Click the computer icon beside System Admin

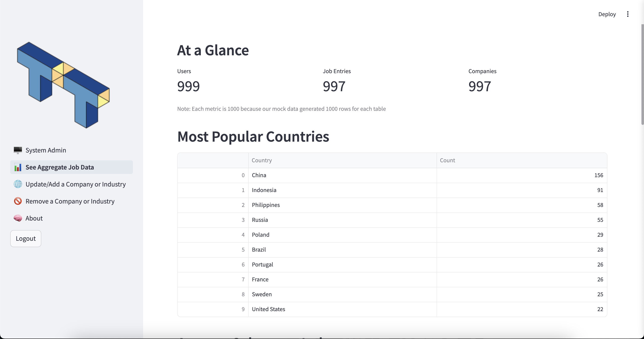(x=18, y=150)
